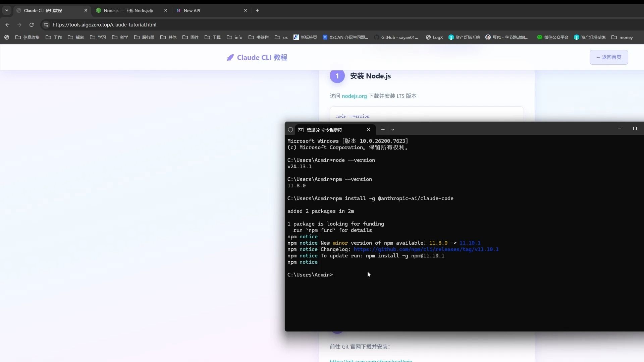Expand the terminal profile dropdown arrow
This screenshot has width=644, height=362.
click(x=393, y=130)
